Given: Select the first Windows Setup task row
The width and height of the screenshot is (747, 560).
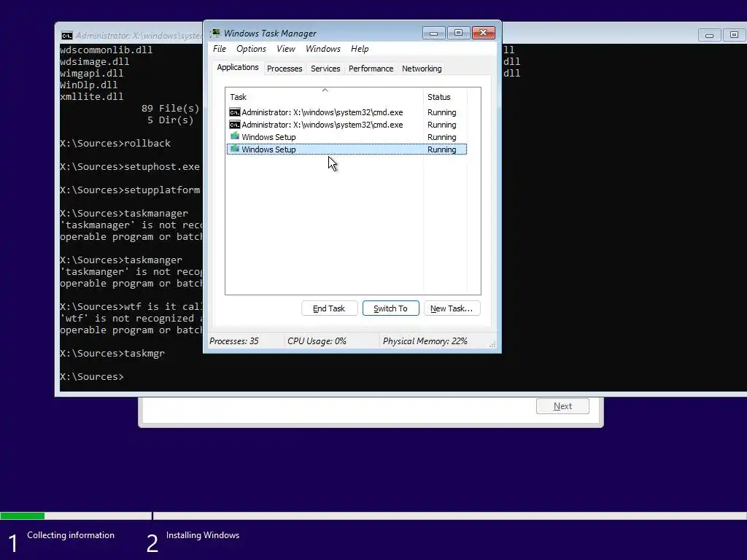Looking at the screenshot, I should [x=347, y=137].
